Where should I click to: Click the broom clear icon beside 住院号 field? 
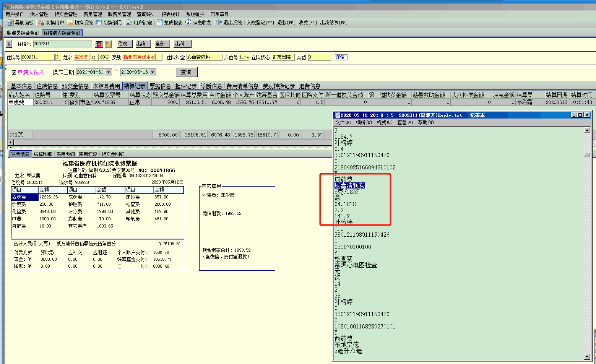108,44
